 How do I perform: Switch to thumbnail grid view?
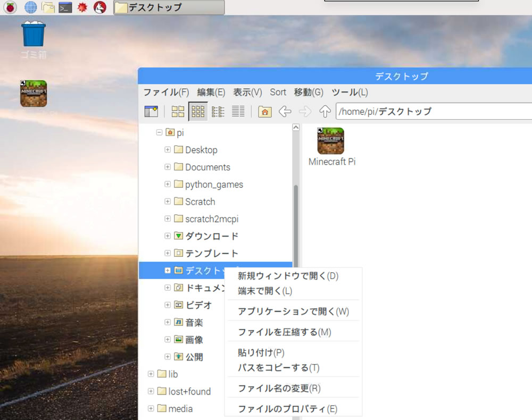tap(198, 111)
